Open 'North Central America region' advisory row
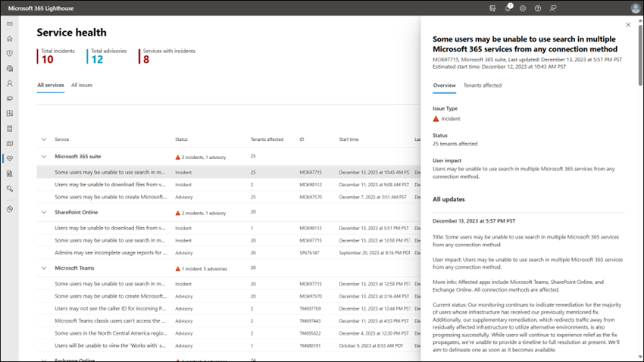This screenshot has height=362, width=644. click(x=229, y=333)
